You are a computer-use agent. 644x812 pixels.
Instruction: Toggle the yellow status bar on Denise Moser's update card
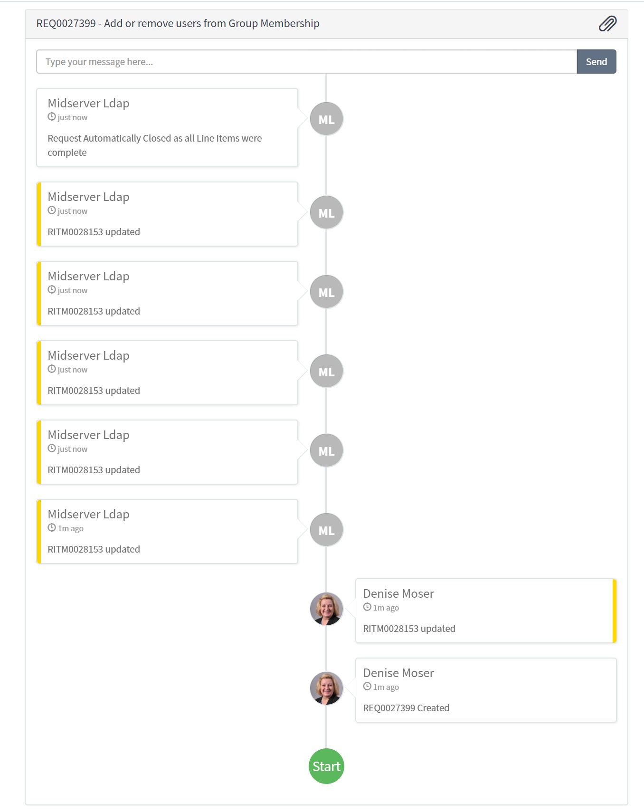click(x=614, y=611)
